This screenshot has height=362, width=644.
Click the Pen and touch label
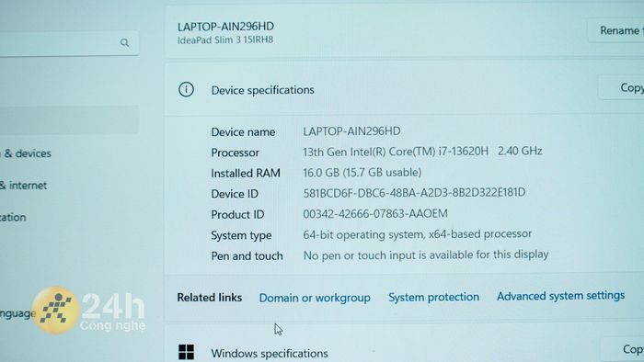point(247,255)
